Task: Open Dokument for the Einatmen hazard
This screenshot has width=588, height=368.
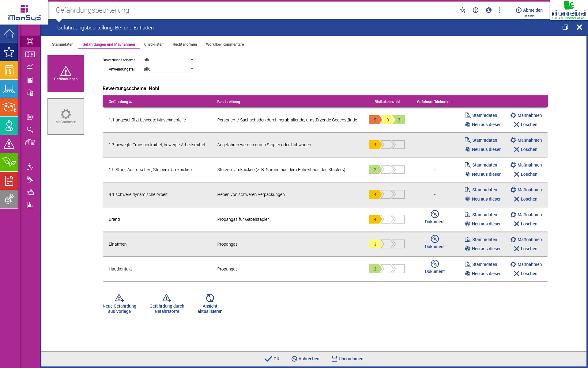Action: point(435,242)
